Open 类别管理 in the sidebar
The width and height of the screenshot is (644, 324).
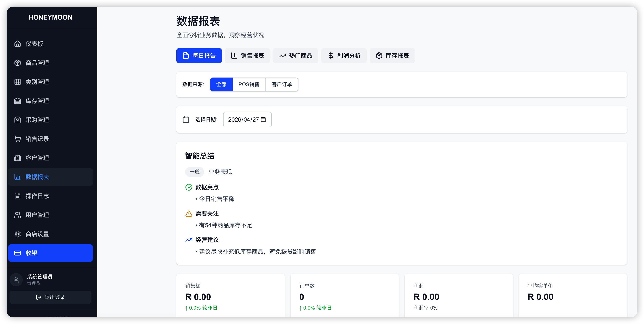[50, 82]
